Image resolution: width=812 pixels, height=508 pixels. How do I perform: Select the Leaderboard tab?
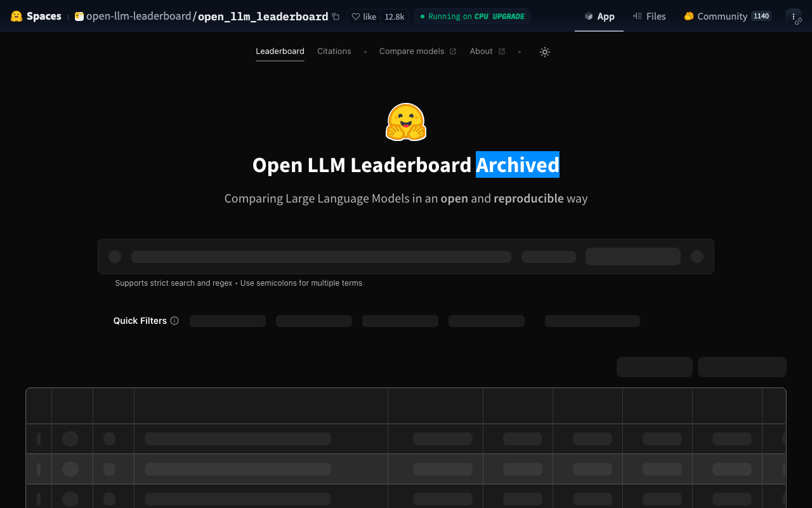click(280, 51)
